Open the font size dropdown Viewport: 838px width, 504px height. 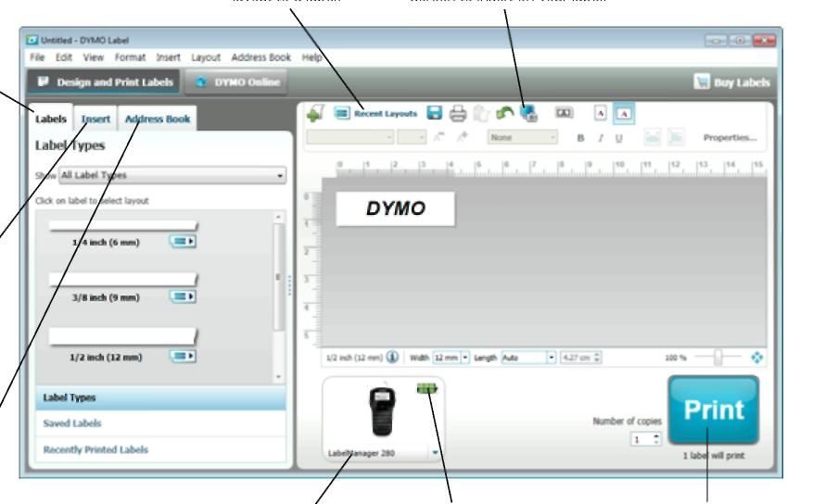pyautogui.click(x=412, y=137)
